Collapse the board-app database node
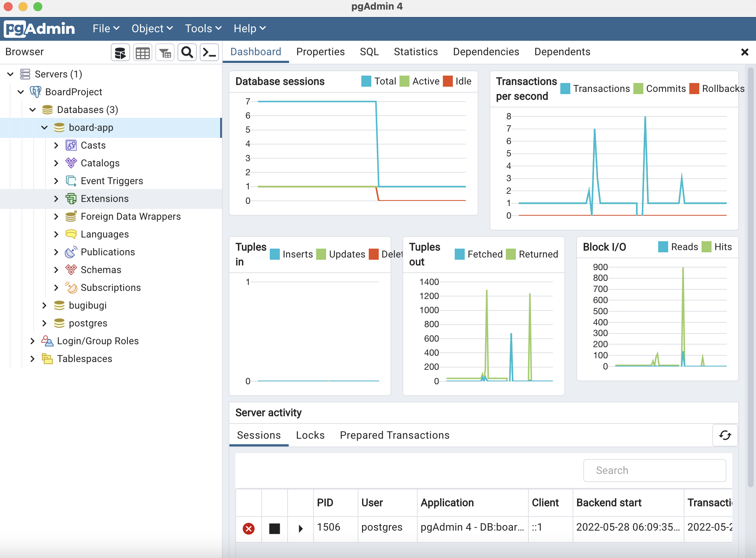 pyautogui.click(x=44, y=127)
